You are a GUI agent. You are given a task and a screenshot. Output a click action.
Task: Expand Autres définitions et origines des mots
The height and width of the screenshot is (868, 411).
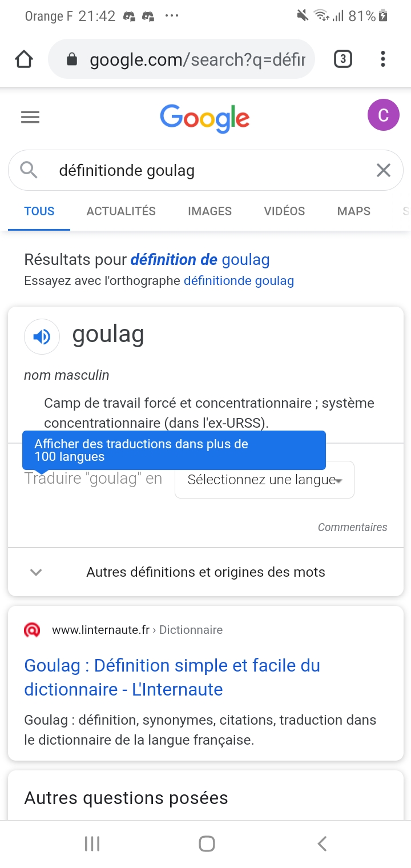pyautogui.click(x=205, y=572)
